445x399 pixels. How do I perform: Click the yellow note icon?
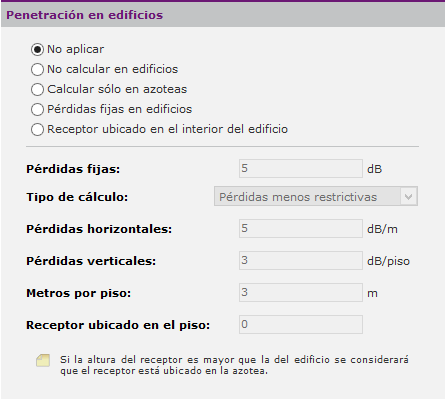(x=43, y=360)
